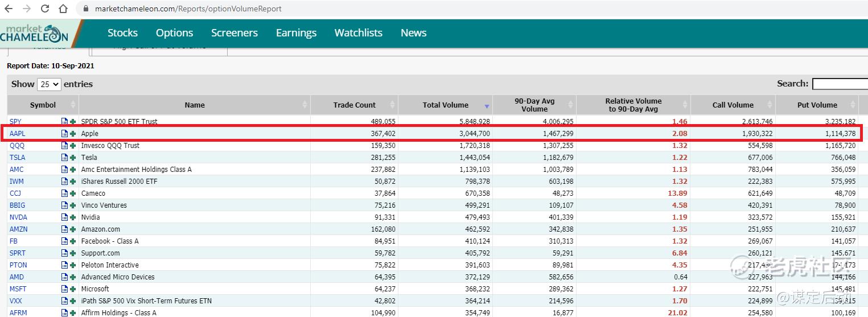Add VXX with the green plus icon
The height and width of the screenshot is (317, 868).
(x=73, y=301)
